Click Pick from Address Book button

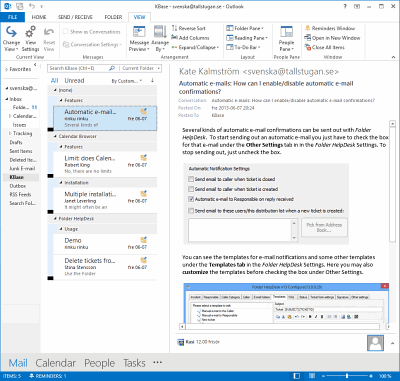pos(324,227)
